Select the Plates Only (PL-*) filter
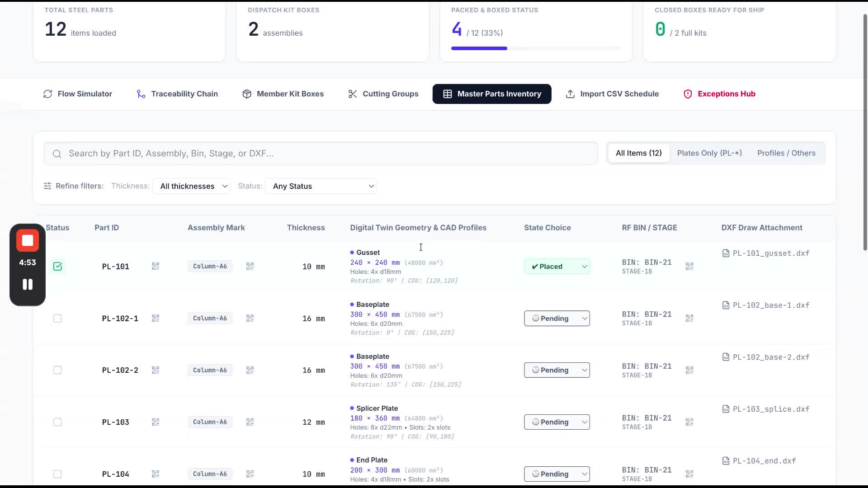This screenshot has height=488, width=868. coord(709,153)
